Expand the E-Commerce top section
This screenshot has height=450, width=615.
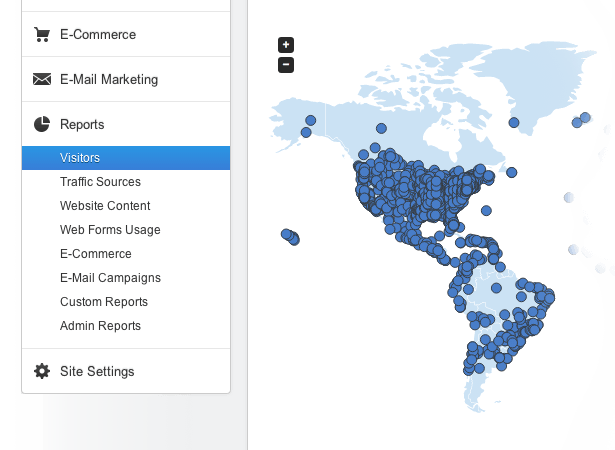click(x=126, y=35)
